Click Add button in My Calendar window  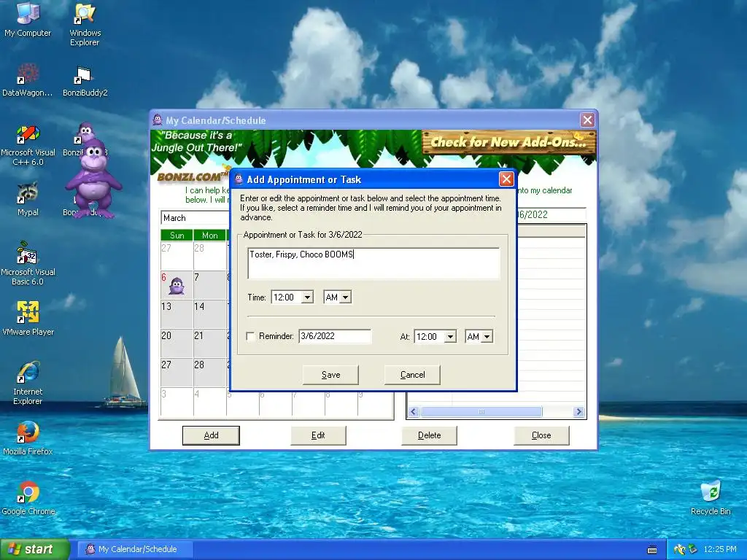pyautogui.click(x=211, y=435)
